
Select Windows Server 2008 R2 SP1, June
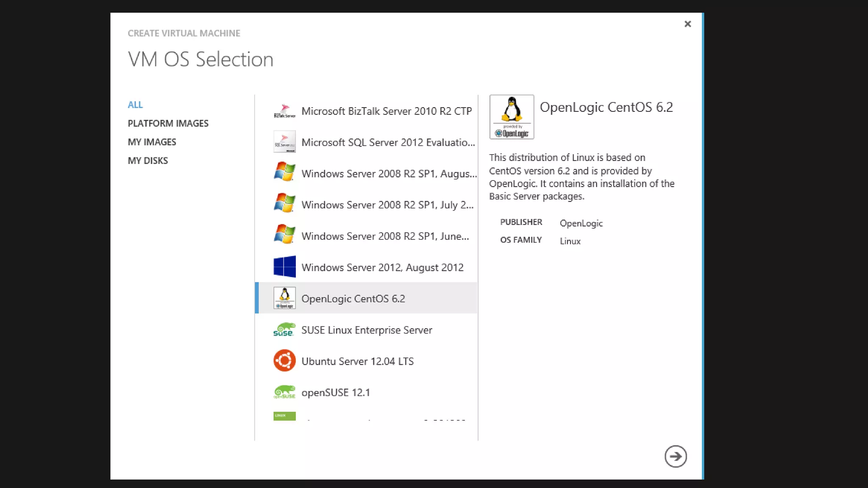pyautogui.click(x=385, y=236)
